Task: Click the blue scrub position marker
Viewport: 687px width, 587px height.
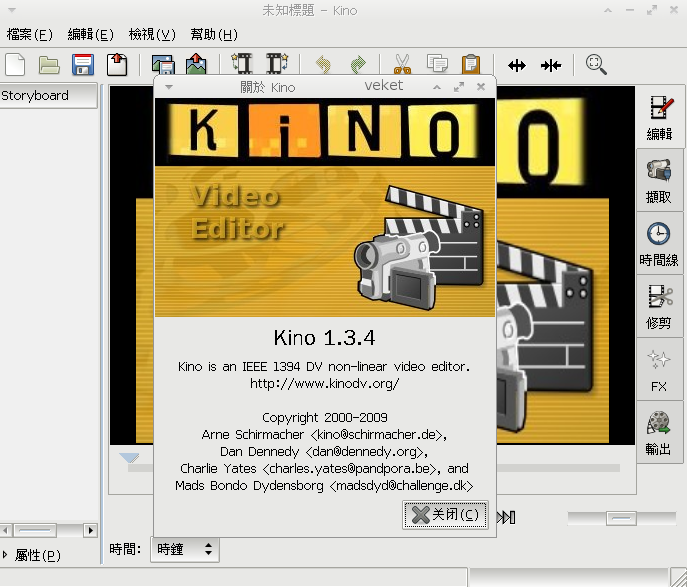Action: pos(129,458)
